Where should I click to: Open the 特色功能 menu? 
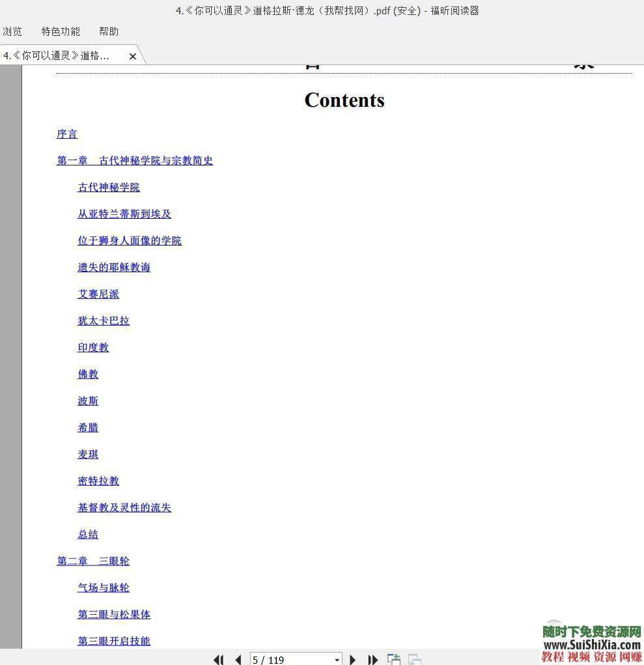[59, 31]
